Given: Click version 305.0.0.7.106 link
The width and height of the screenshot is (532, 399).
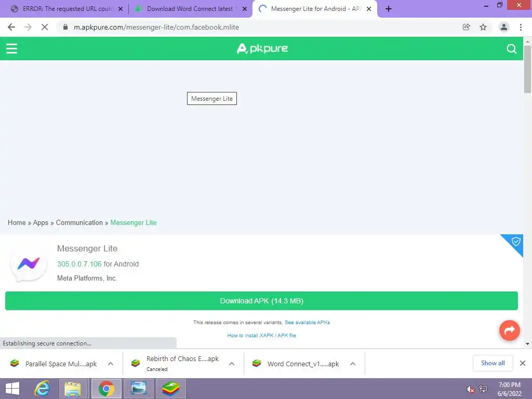Looking at the screenshot, I should point(79,264).
